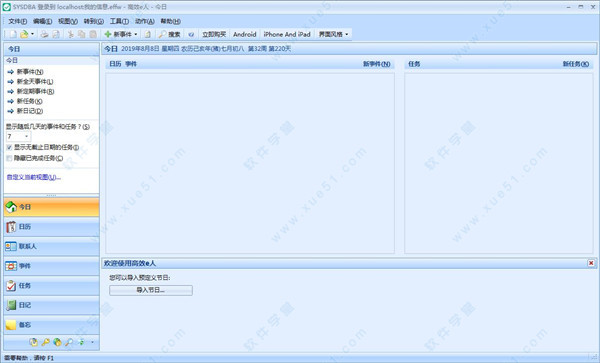Click the green book icon of 日记
600x363 pixels.
[x=11, y=305]
